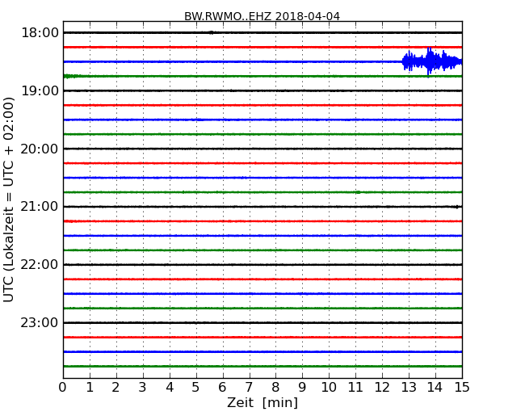Click the Zeit [min] axis label
The height and width of the screenshot is (420, 525).
262,402
